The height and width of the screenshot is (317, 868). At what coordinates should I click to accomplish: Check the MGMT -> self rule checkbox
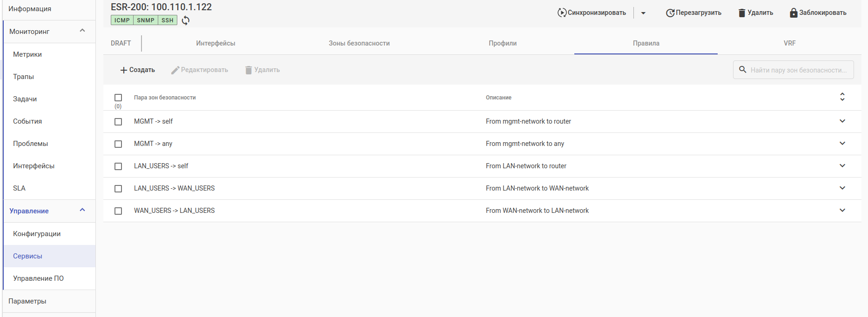pyautogui.click(x=118, y=122)
